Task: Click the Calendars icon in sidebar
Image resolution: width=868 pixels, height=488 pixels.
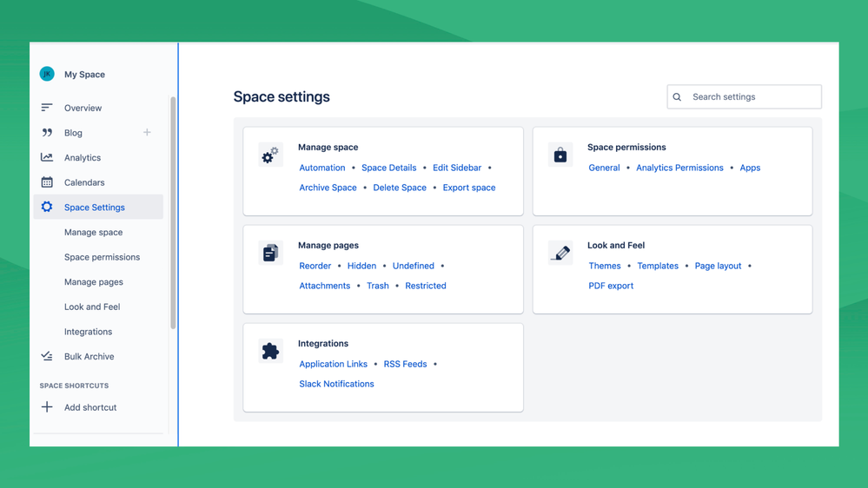Action: (x=47, y=182)
